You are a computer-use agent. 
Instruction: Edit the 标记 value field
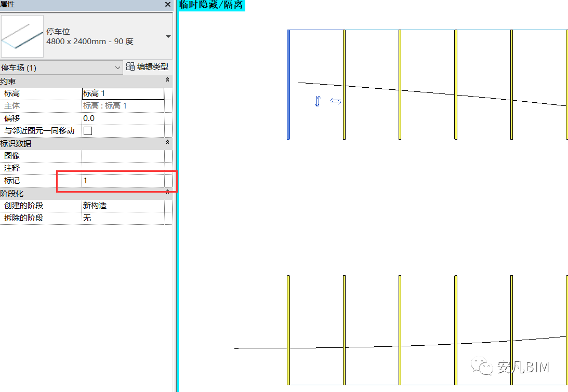(x=123, y=181)
